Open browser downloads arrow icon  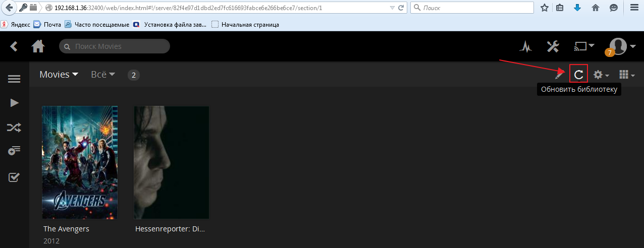[578, 8]
